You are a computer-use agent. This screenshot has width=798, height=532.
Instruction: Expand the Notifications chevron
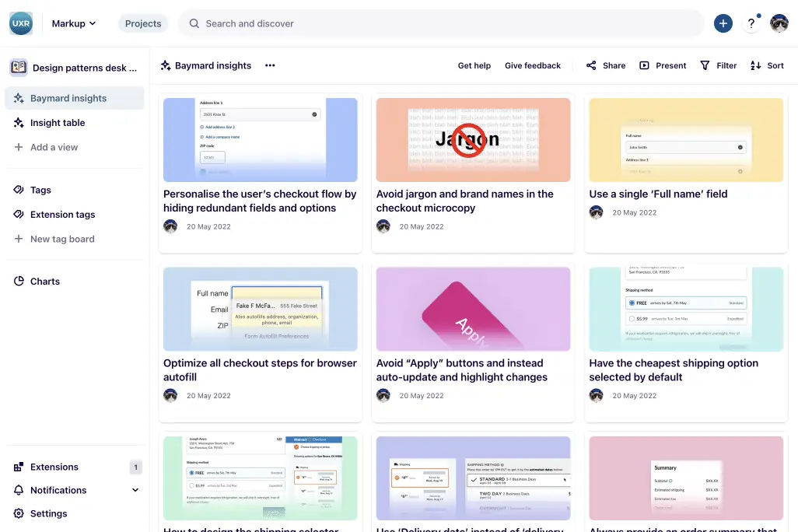coord(134,490)
